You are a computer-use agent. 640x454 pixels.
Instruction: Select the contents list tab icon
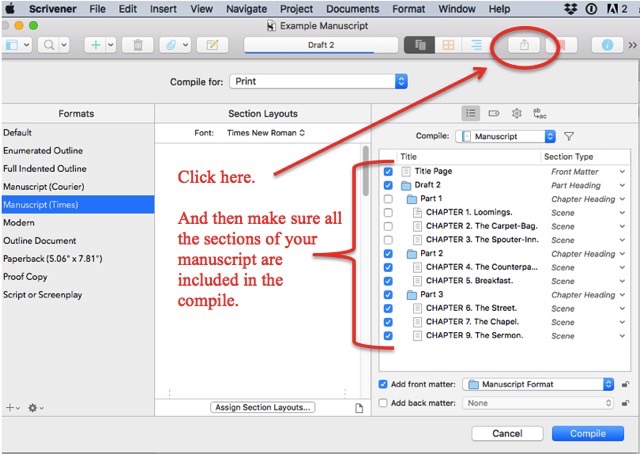tap(471, 113)
